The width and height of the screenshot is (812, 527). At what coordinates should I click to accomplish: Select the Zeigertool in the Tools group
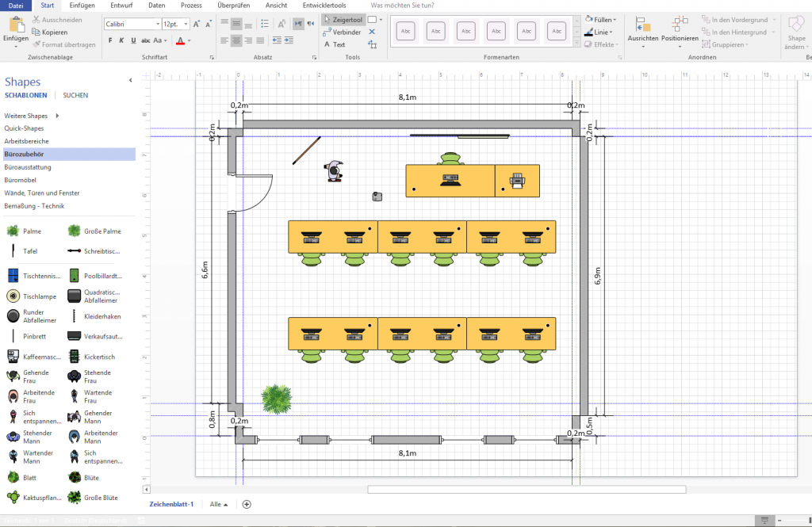[x=345, y=20]
